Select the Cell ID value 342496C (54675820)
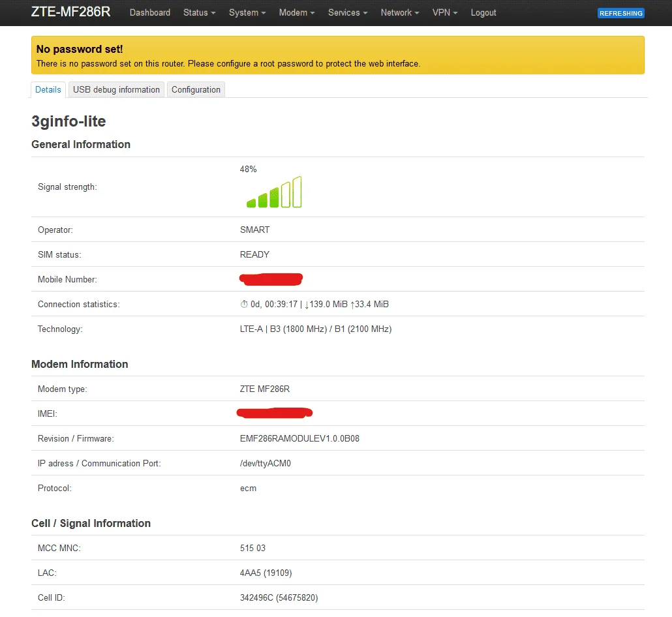This screenshot has width=672, height=617. [x=279, y=597]
